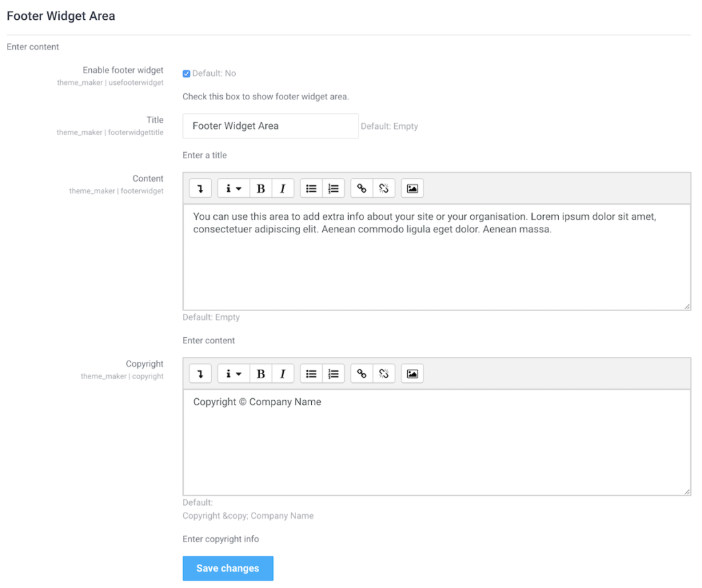Insert an image into the Copyright field
Viewport: 702px width, 588px height.
click(411, 373)
